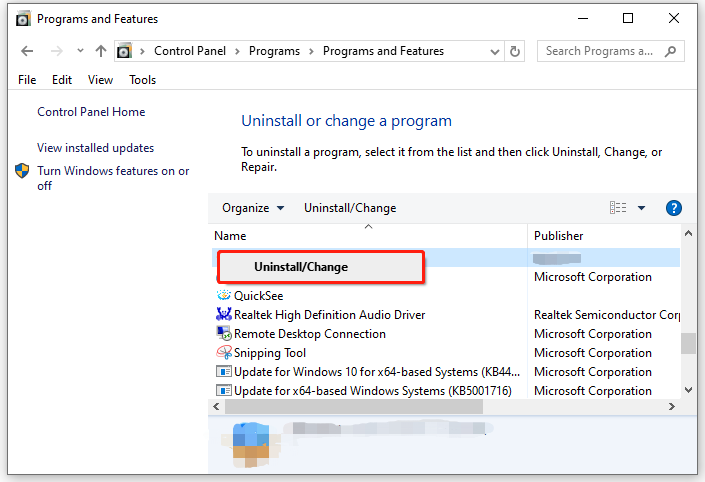705x482 pixels.
Task: Open the File menu
Action: 27,80
